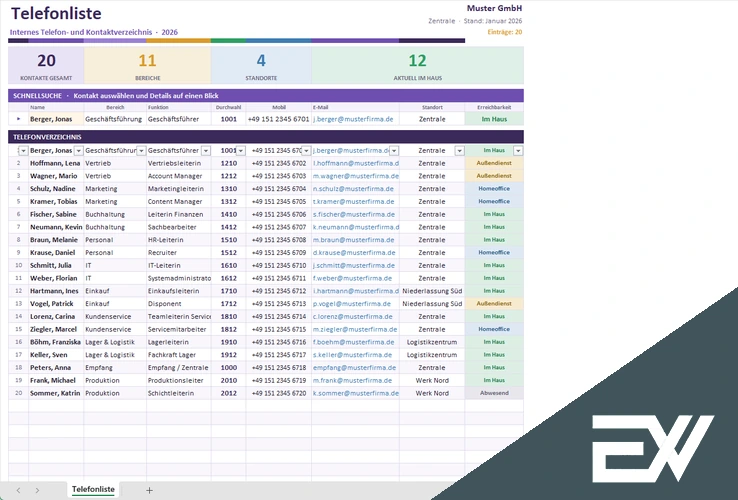Open j.berger email link in quick search
This screenshot has width=738, height=500.
pos(353,119)
